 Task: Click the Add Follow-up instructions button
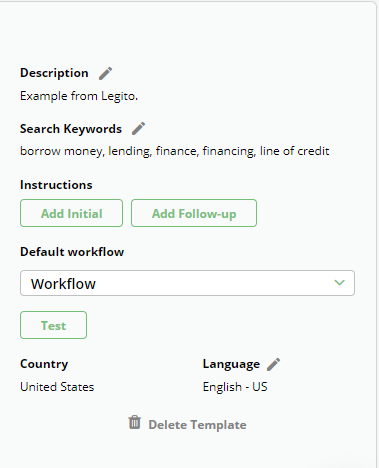(x=194, y=213)
